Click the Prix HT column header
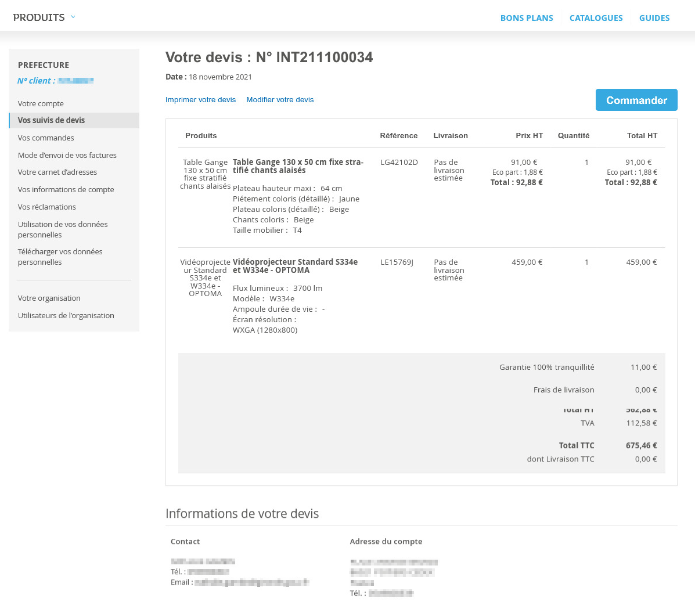Image resolution: width=695 pixels, height=616 pixels. 529,136
